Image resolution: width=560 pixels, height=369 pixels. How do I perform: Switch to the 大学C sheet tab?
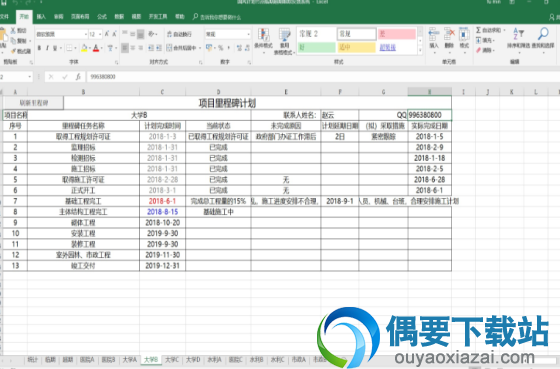[x=172, y=359]
